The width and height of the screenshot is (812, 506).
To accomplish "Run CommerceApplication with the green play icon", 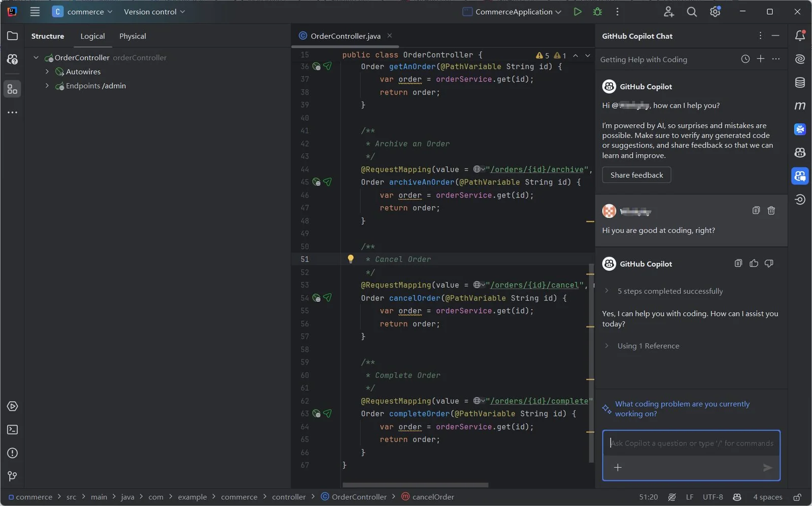I will coord(578,12).
